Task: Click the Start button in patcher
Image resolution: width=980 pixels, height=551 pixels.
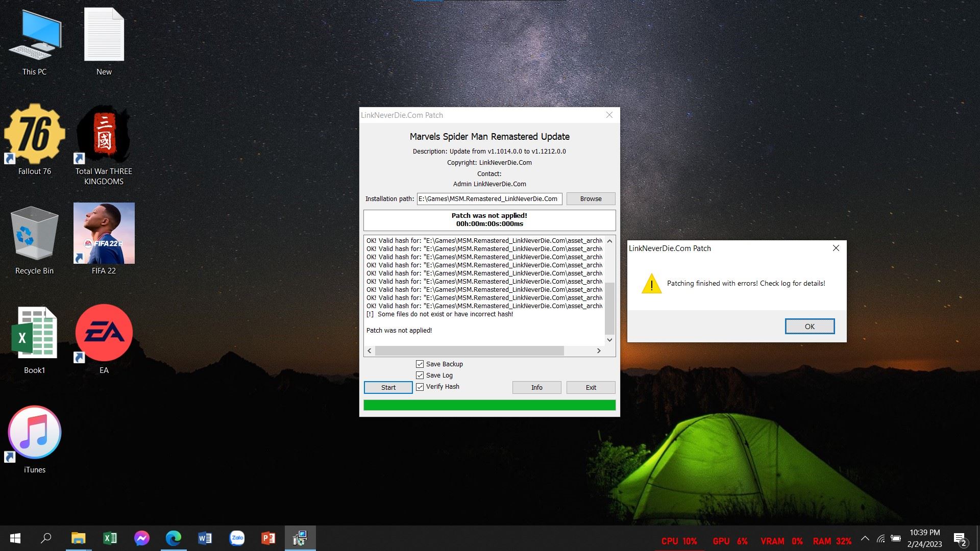Action: click(388, 388)
